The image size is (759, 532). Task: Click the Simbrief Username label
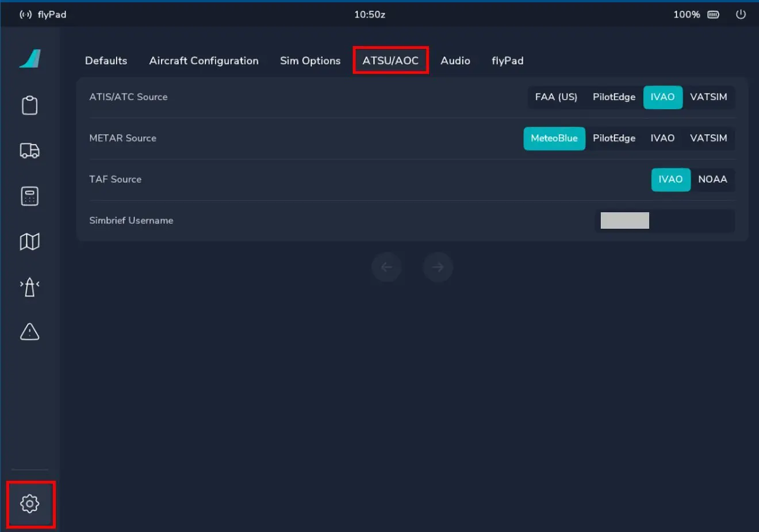coord(131,220)
